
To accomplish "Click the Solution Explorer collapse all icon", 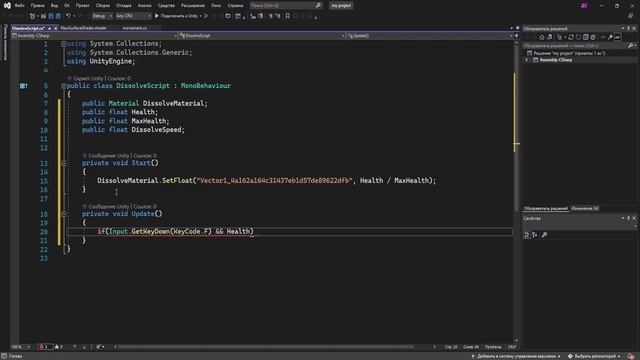I will (x=586, y=37).
